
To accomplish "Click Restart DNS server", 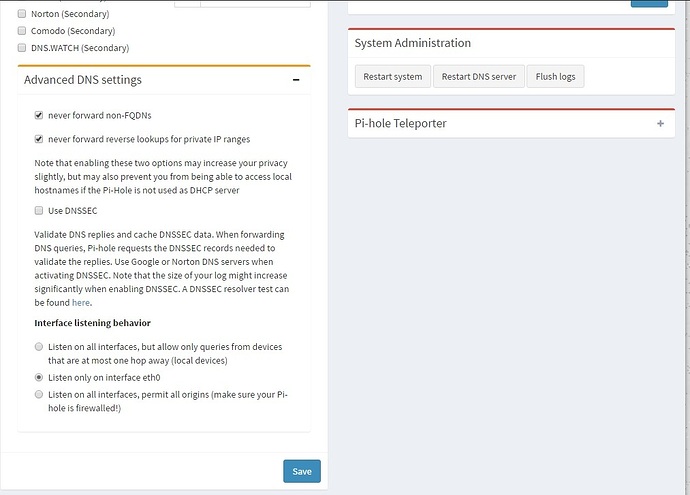I will coord(479,76).
